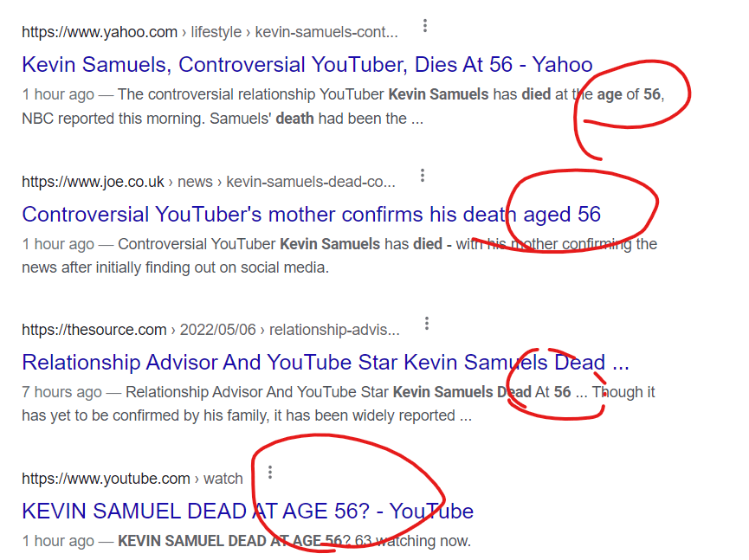Click the "watch" breadcrumb in YouTube's URL
Image resolution: width=749 pixels, height=560 pixels.
pos(223,479)
